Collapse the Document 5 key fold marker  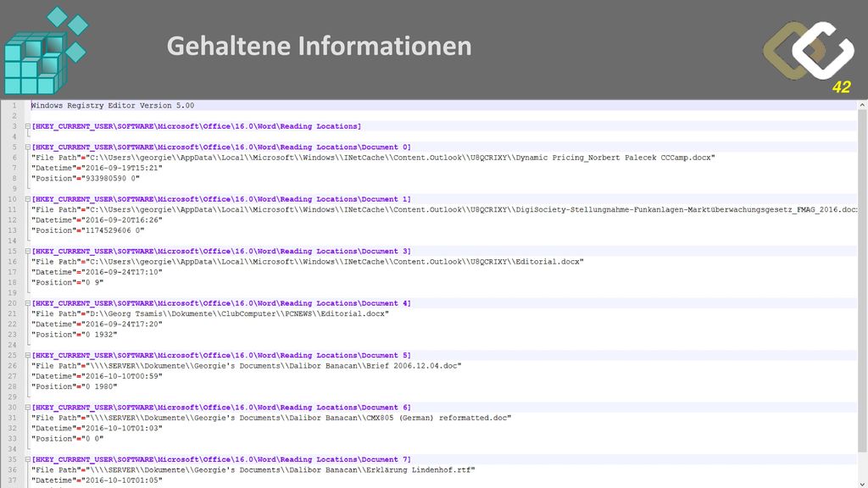click(28, 355)
